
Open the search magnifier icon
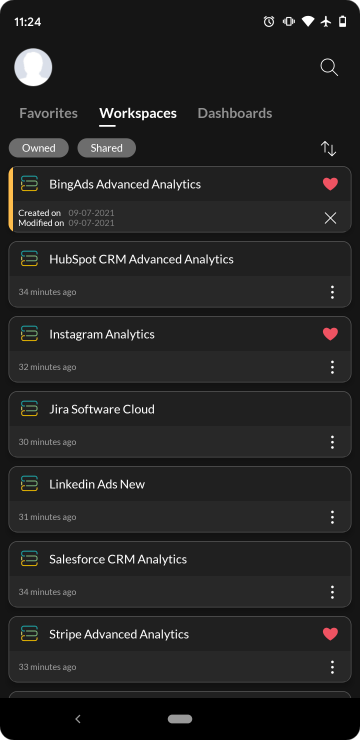pos(329,67)
